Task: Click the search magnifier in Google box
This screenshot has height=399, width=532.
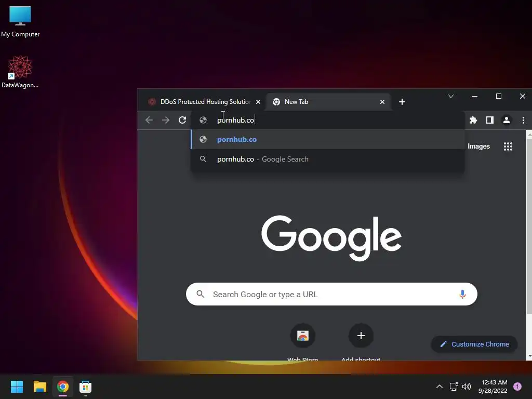Action: (x=201, y=294)
